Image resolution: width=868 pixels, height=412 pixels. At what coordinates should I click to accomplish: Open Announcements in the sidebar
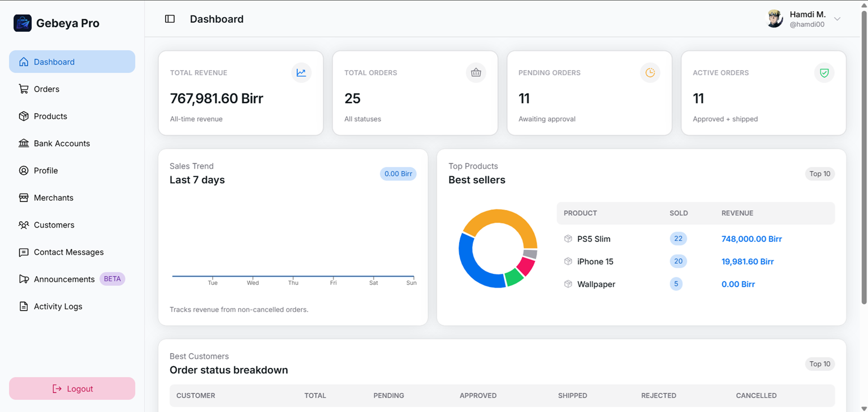click(x=64, y=279)
